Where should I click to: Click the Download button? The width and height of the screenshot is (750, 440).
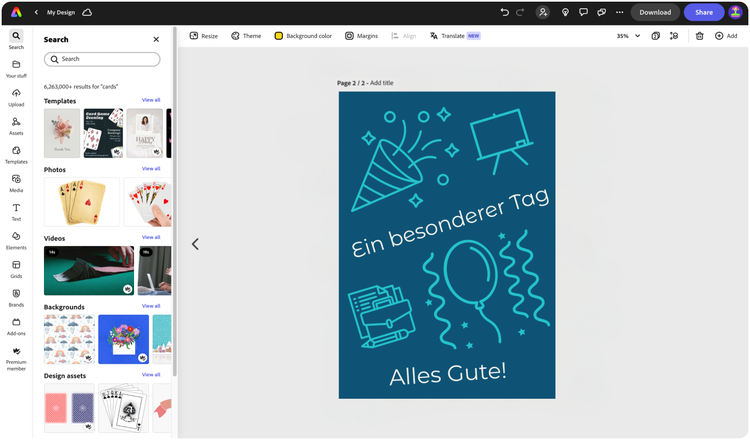(x=655, y=12)
